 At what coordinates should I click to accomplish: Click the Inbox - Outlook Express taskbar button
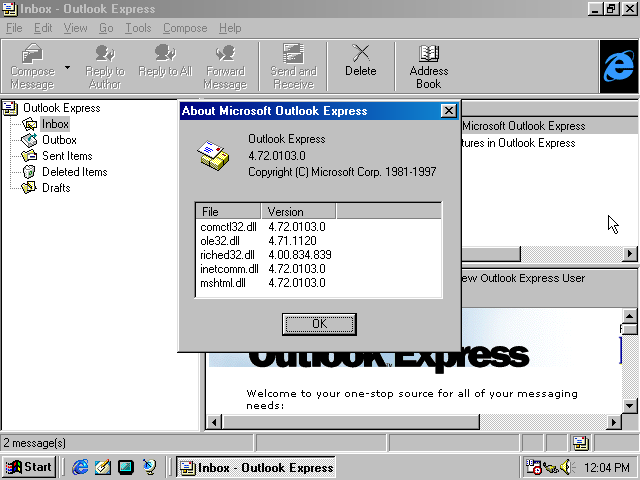[256, 467]
